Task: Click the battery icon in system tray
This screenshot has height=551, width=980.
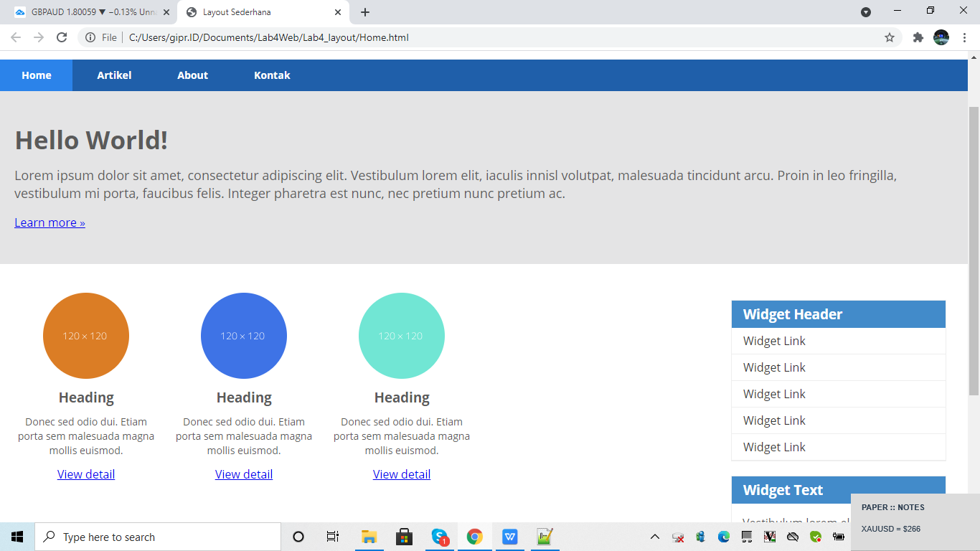Action: pyautogui.click(x=838, y=537)
